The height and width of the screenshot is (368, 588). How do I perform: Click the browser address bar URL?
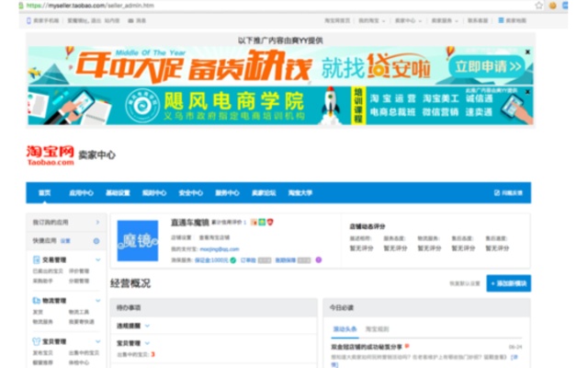pyautogui.click(x=90, y=6)
